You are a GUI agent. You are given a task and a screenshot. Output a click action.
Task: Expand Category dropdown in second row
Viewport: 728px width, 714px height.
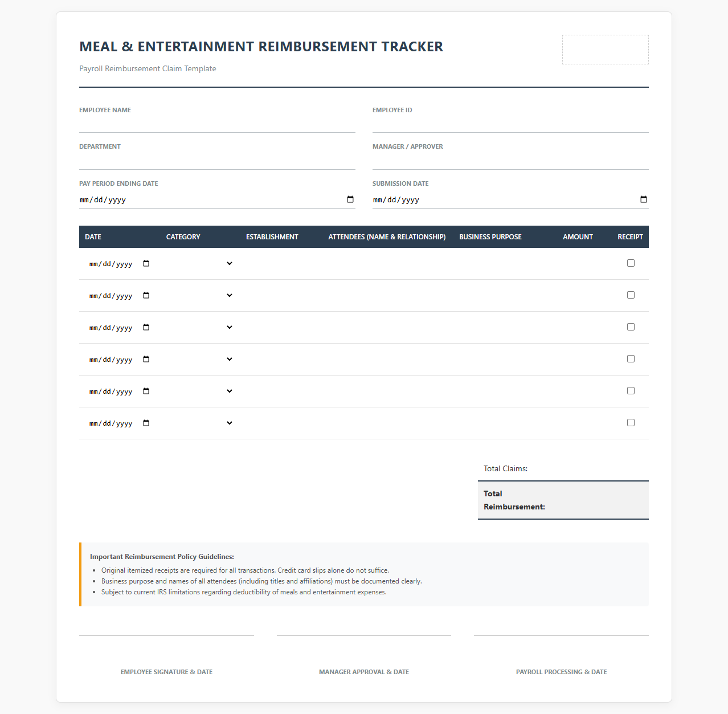point(200,295)
